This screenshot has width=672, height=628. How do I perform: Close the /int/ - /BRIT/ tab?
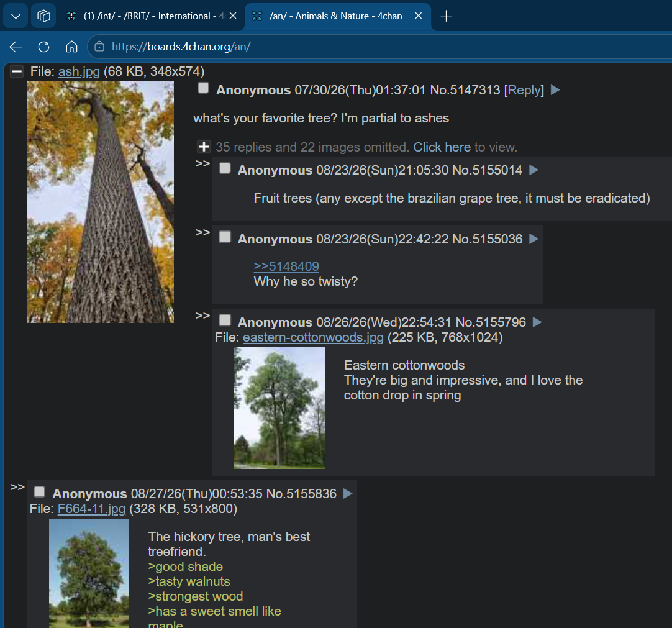click(233, 16)
